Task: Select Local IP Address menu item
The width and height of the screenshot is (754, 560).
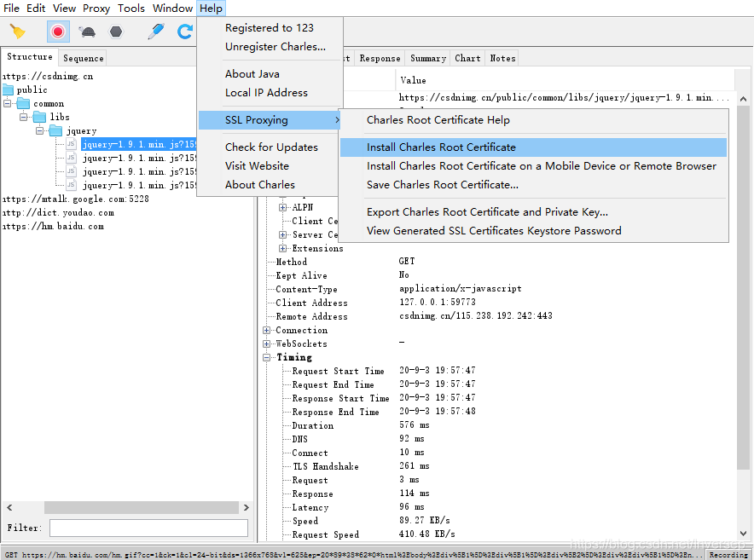Action: (266, 93)
